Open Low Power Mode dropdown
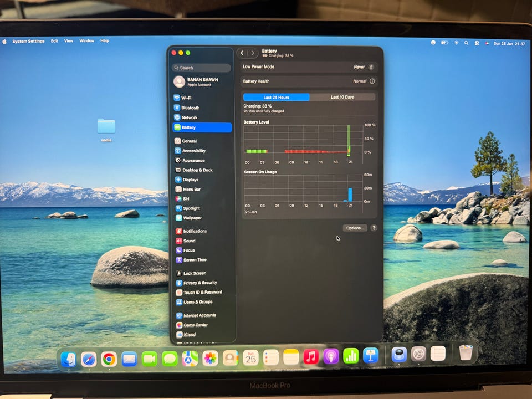 [364, 67]
